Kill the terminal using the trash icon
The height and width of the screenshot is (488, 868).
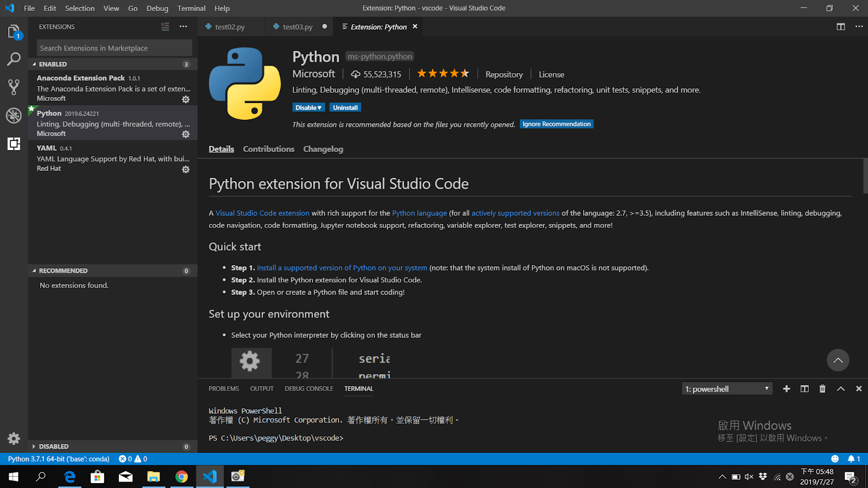822,388
